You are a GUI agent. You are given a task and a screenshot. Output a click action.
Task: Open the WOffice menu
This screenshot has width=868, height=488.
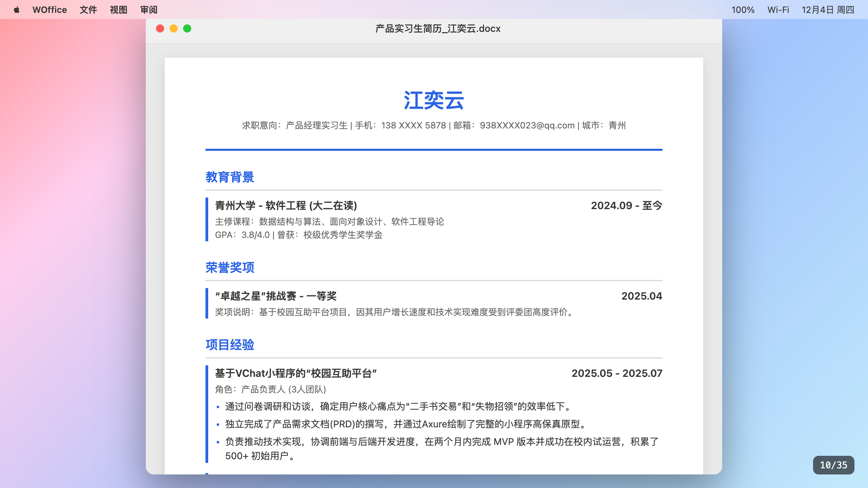coord(49,10)
